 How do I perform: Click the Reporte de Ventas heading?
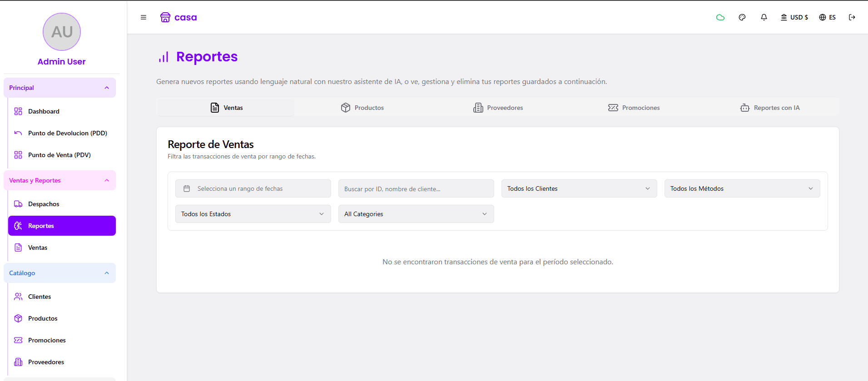211,144
